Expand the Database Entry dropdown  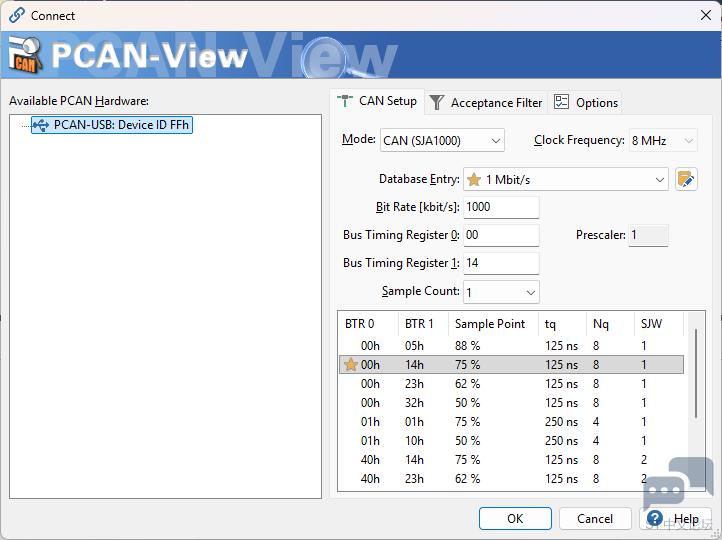point(565,180)
